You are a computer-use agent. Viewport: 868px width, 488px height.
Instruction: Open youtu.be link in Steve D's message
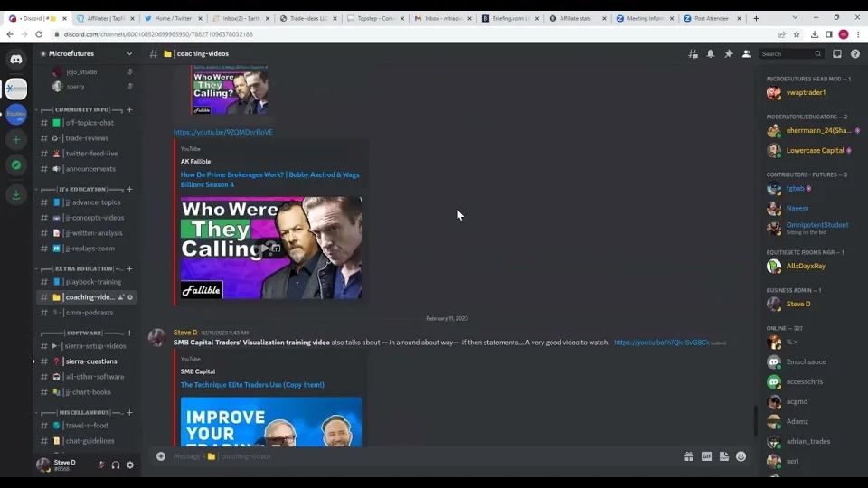tap(662, 343)
